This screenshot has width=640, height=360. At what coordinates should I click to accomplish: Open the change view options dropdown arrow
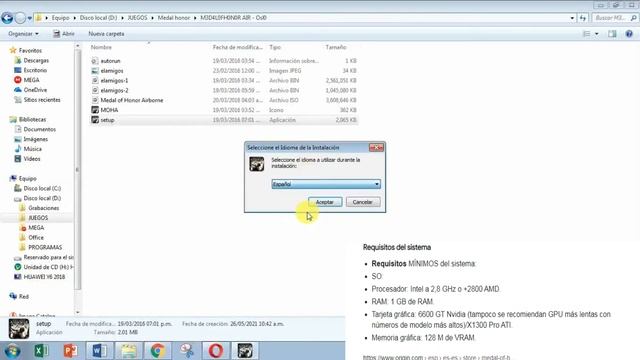click(x=597, y=34)
